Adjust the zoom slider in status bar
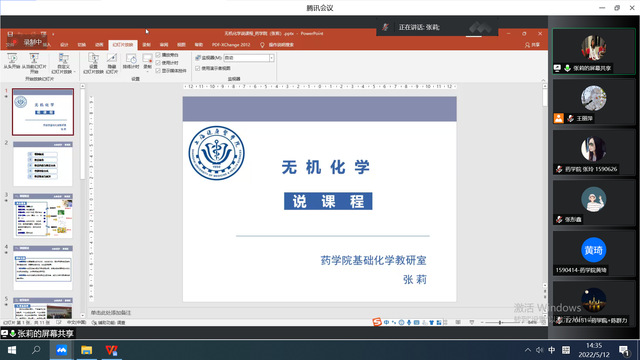The width and height of the screenshot is (640, 360). coord(500,322)
